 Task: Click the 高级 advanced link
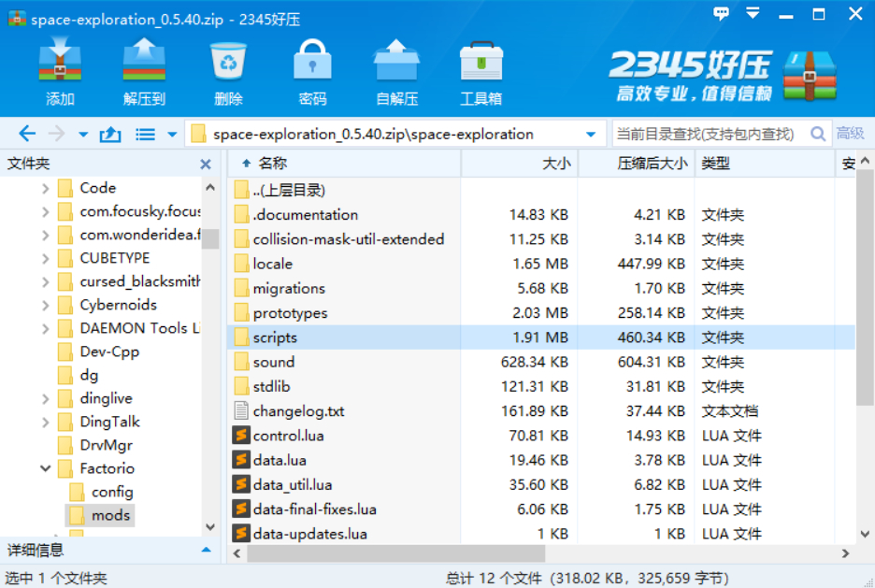[x=850, y=134]
